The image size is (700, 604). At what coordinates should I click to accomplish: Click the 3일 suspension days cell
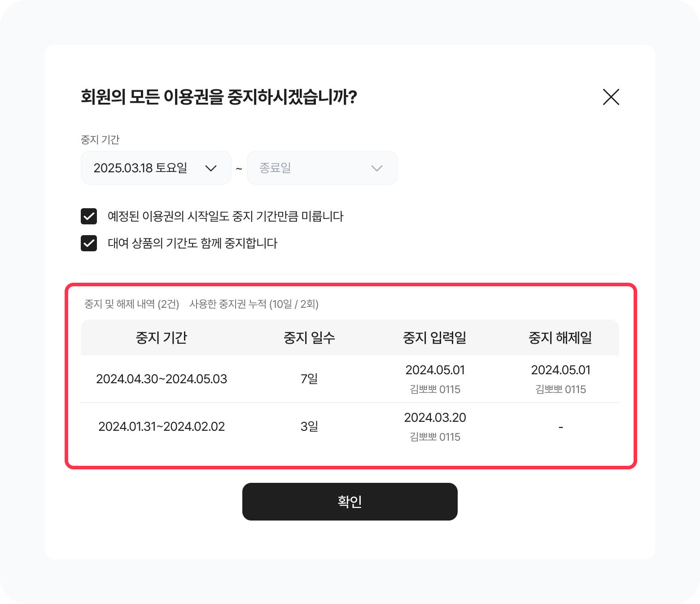tap(309, 427)
